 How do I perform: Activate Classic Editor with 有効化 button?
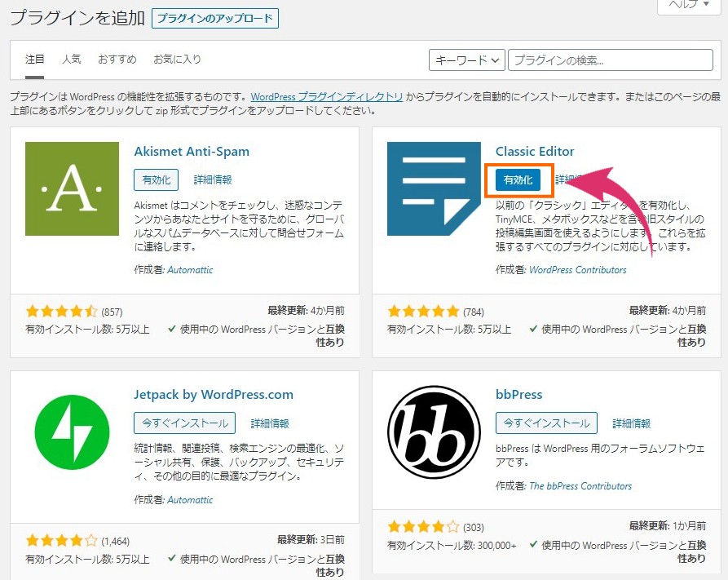tap(518, 179)
